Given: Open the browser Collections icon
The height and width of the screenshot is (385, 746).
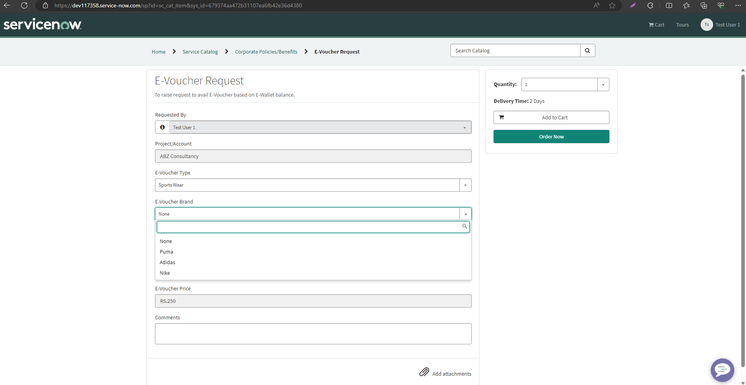Looking at the screenshot, I should [x=704, y=6].
